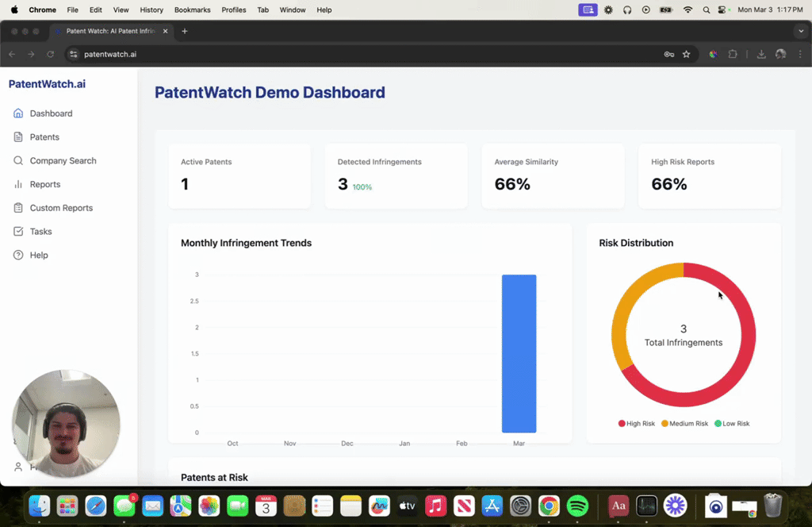Click the Patents at Risk heading
The height and width of the screenshot is (527, 812).
point(214,477)
